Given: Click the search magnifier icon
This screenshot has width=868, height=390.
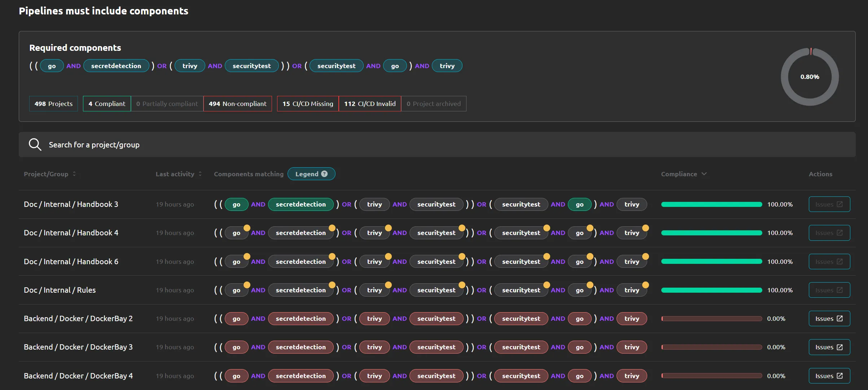Looking at the screenshot, I should tap(35, 145).
